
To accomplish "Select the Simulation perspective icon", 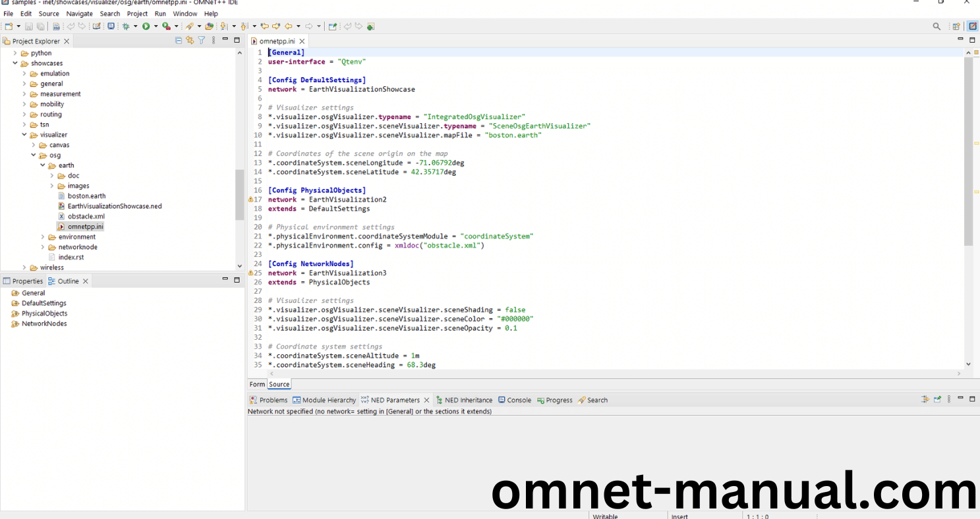I will point(972,26).
